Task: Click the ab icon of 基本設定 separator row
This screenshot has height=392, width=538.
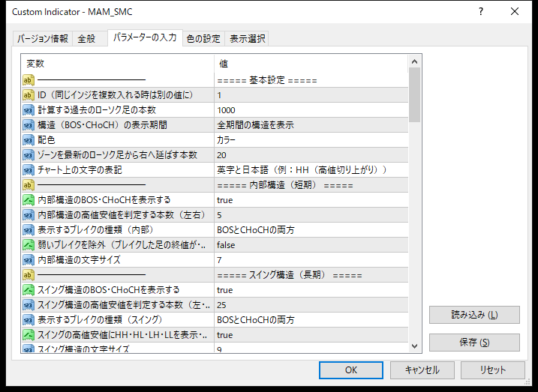Action: click(29, 80)
